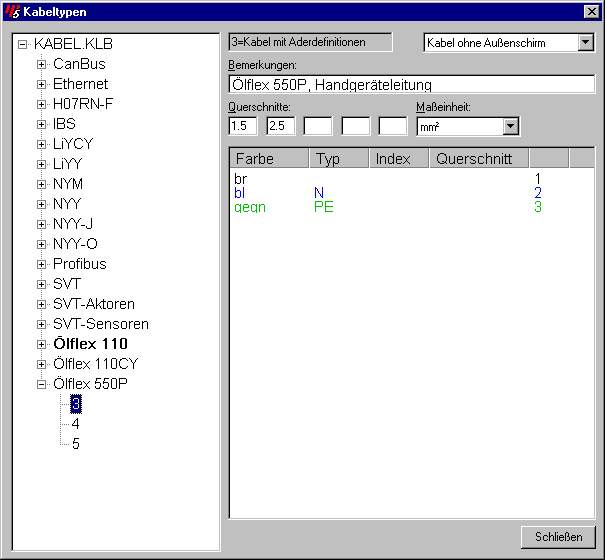This screenshot has width=605, height=560.
Task: Click the N type cell
Action: [319, 193]
